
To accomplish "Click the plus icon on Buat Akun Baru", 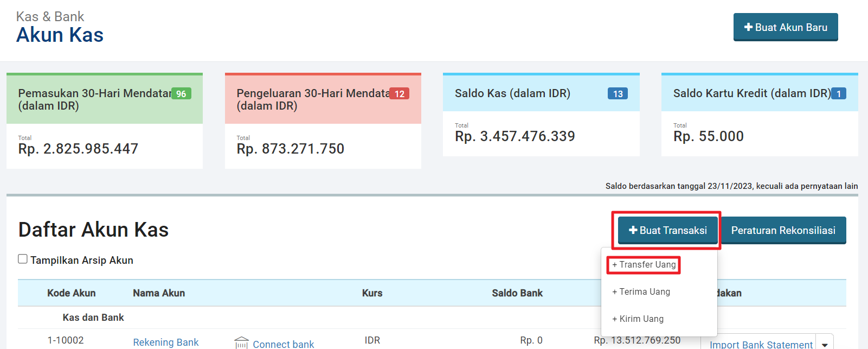I will tap(748, 27).
